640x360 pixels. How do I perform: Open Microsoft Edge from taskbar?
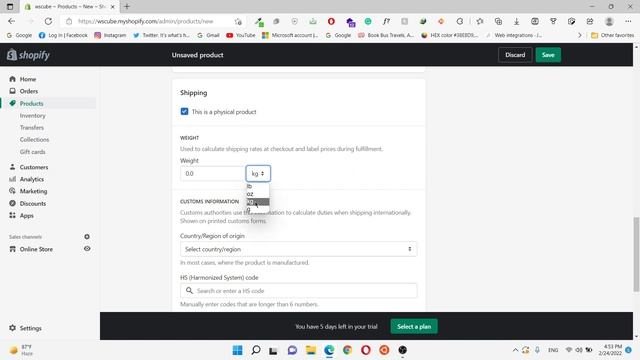coord(329,350)
